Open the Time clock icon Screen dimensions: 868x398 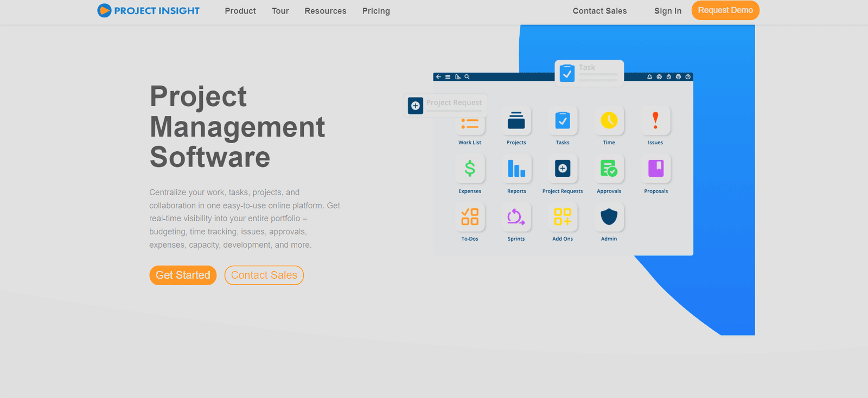609,120
